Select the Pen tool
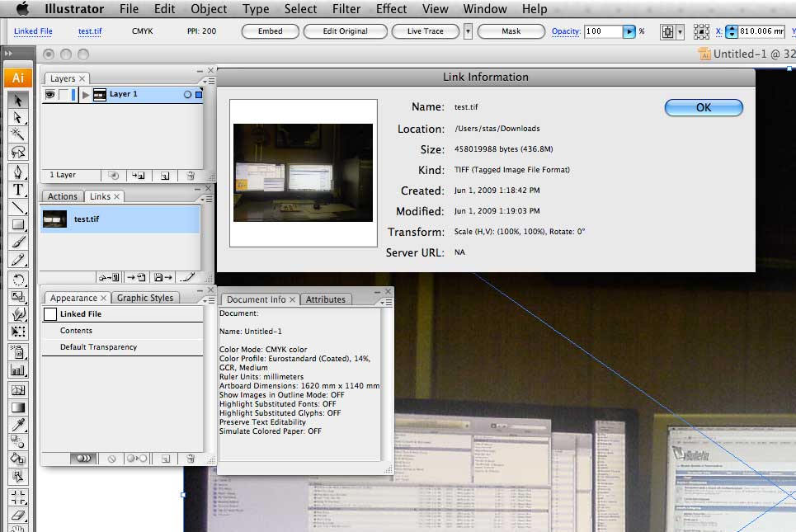796x532 pixels. 18,172
